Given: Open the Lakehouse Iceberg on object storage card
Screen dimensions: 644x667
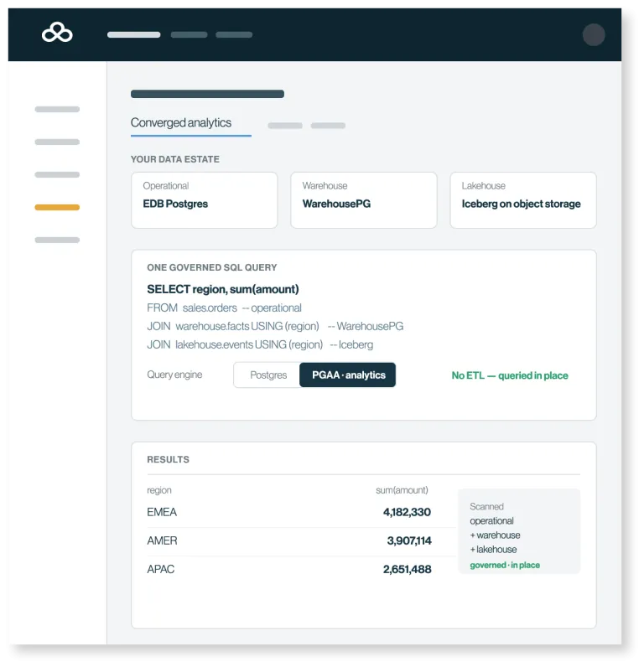Looking at the screenshot, I should point(523,200).
